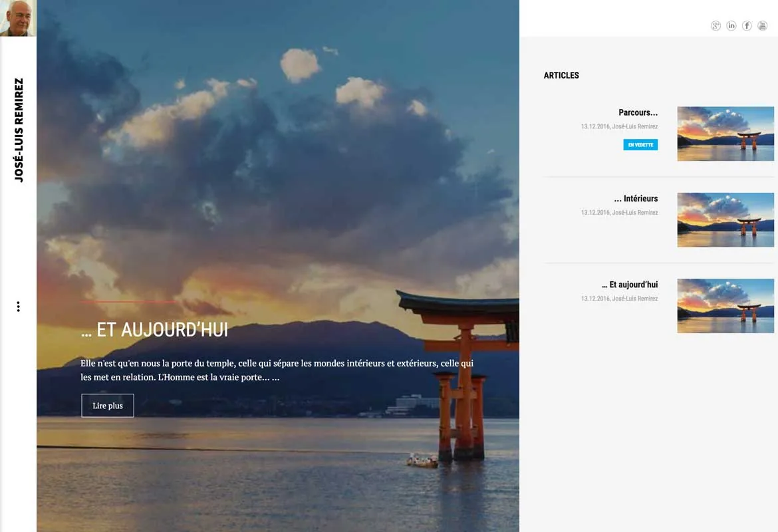Image resolution: width=778 pixels, height=532 pixels.
Task: Click the date line under Parcours...
Action: click(x=619, y=126)
